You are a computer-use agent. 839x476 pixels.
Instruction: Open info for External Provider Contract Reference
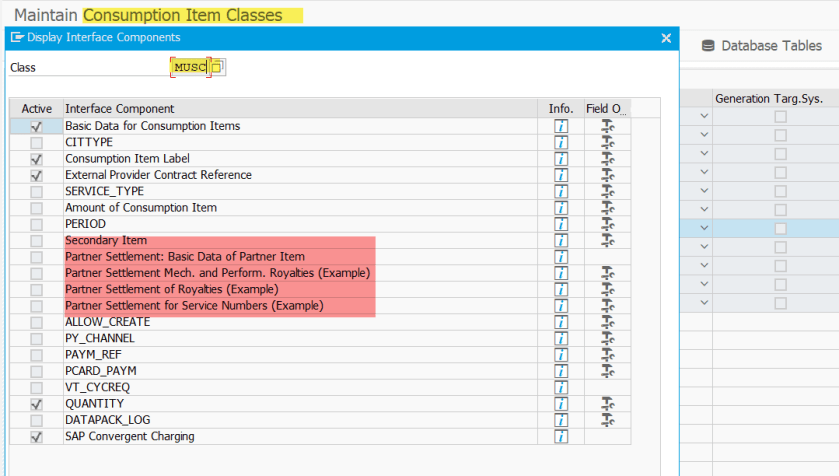point(561,175)
